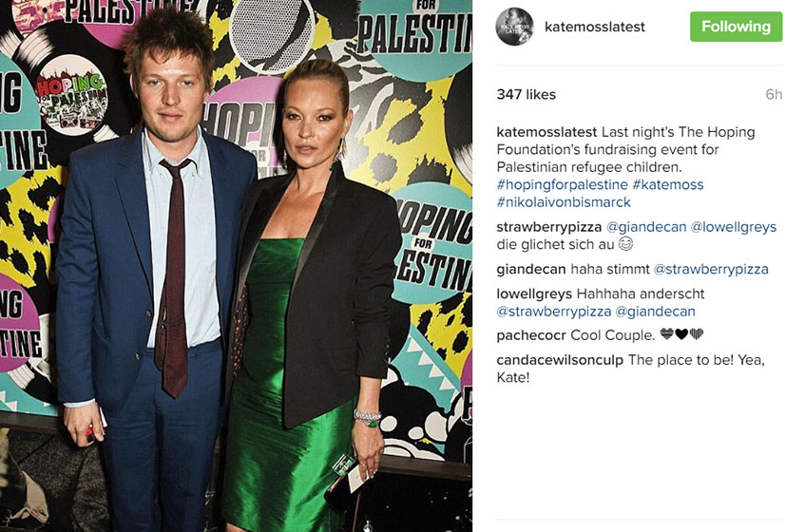Click the smiley emoji in the strawberrypizza comment
The image size is (805, 532).
[x=625, y=244]
